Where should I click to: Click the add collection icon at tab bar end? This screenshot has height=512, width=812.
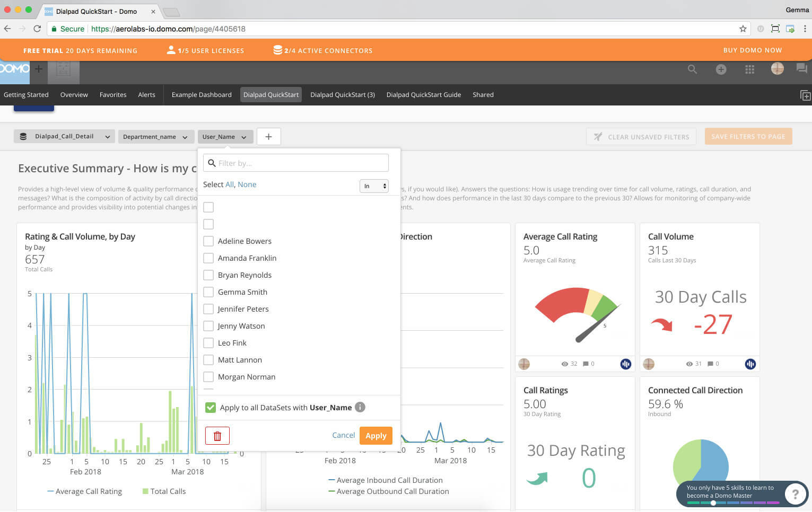click(x=805, y=95)
